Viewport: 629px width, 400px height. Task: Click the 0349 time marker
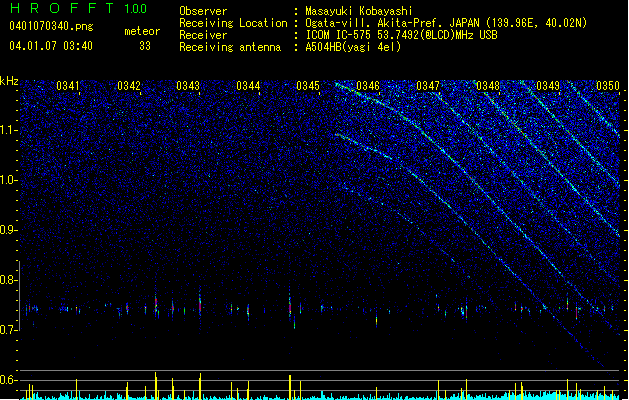(548, 86)
